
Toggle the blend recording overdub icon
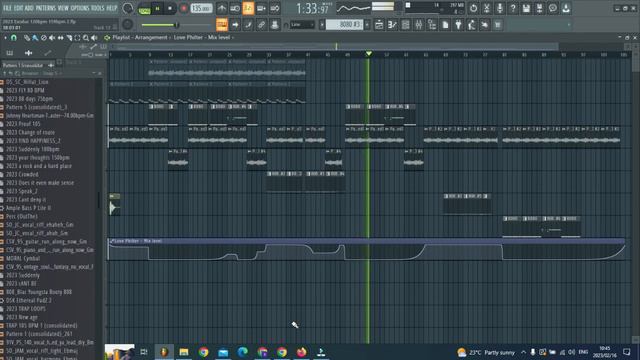[x=262, y=8]
